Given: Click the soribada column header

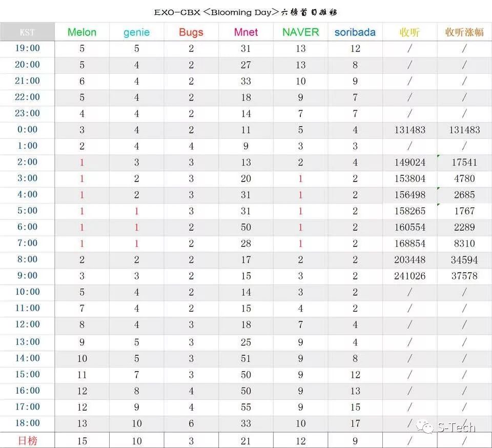Looking at the screenshot, I should 355,32.
